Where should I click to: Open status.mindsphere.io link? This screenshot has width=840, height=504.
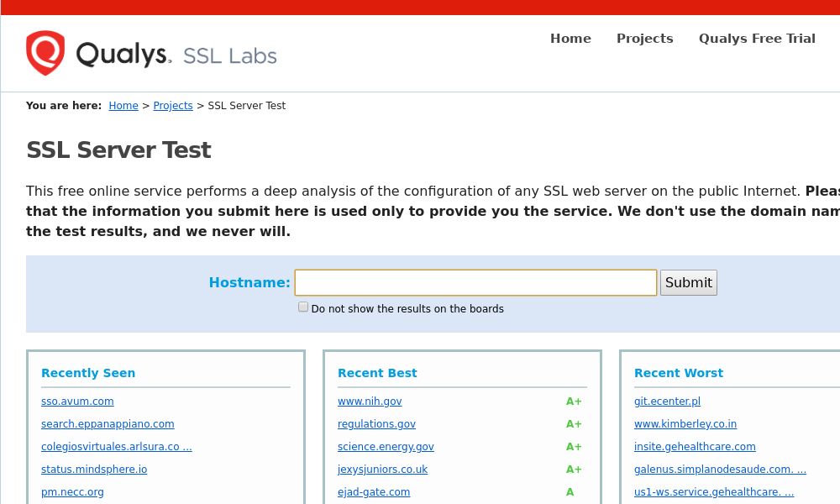(94, 470)
